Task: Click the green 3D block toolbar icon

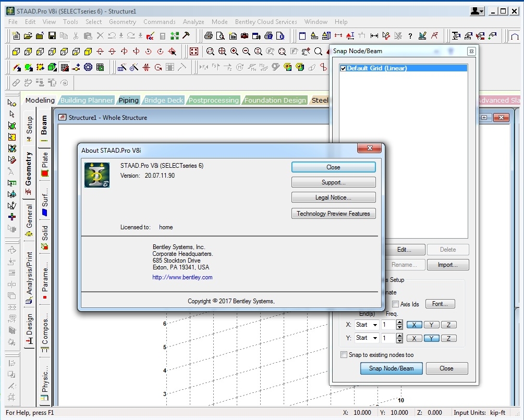Action: point(52,67)
